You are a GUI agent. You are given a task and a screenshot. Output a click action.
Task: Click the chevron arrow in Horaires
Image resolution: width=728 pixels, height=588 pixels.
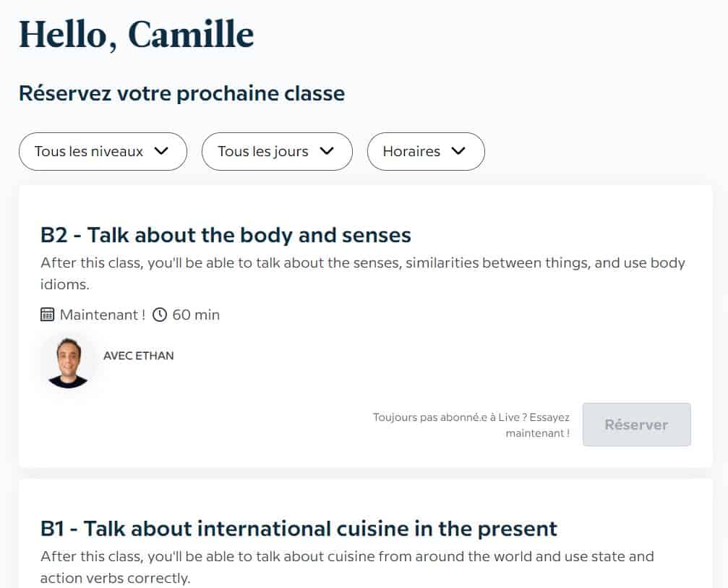(458, 151)
